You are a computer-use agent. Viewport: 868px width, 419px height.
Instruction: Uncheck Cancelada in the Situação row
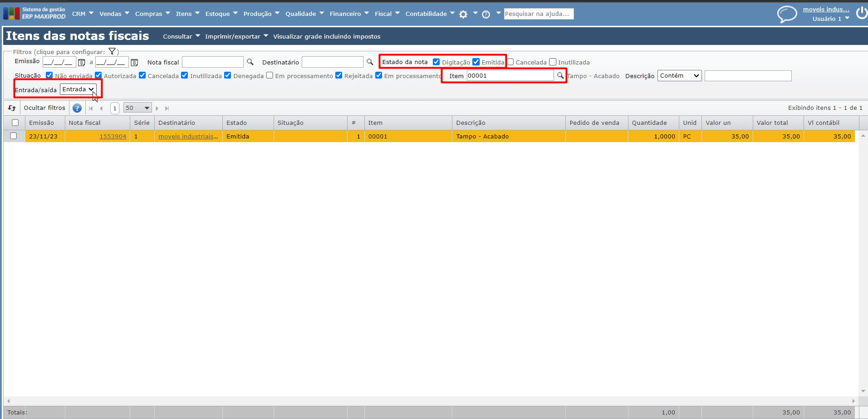point(142,75)
